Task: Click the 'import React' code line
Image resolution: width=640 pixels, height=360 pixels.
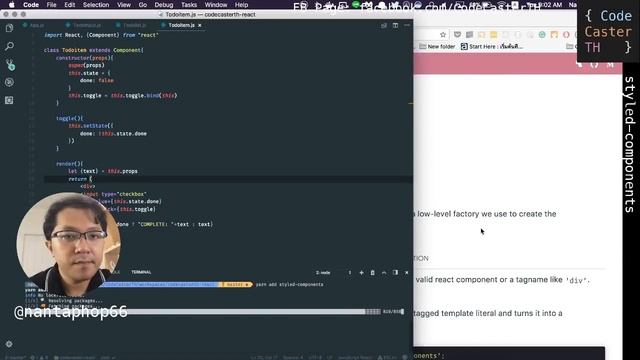Action: click(x=101, y=35)
